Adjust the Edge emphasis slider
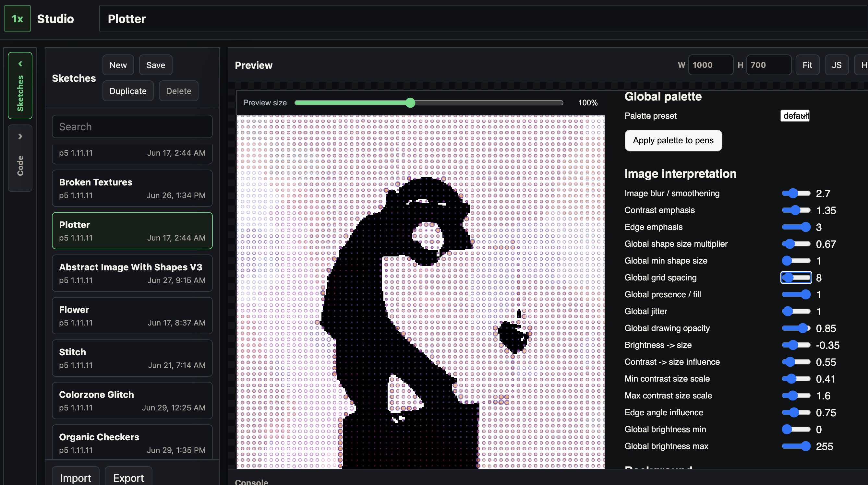 (x=796, y=227)
